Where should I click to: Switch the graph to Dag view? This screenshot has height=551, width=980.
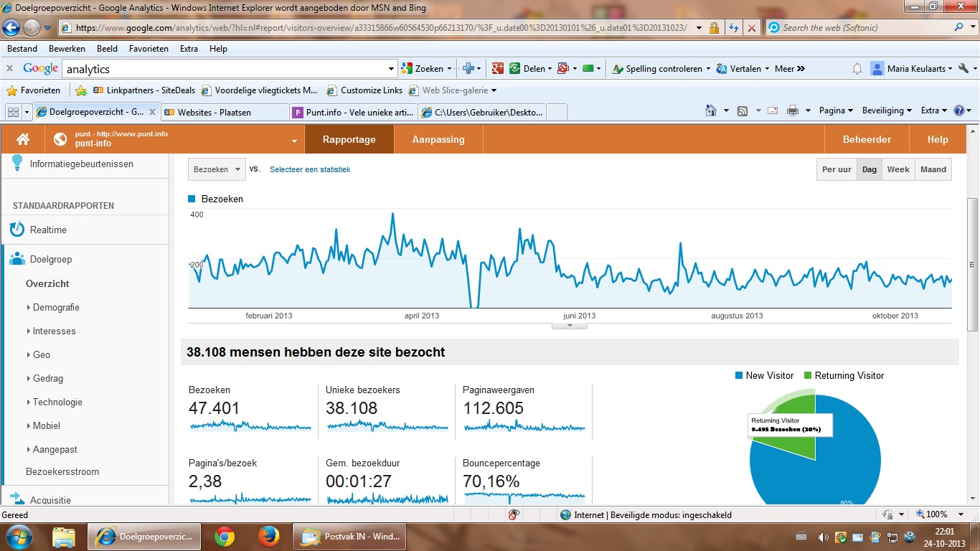click(870, 169)
